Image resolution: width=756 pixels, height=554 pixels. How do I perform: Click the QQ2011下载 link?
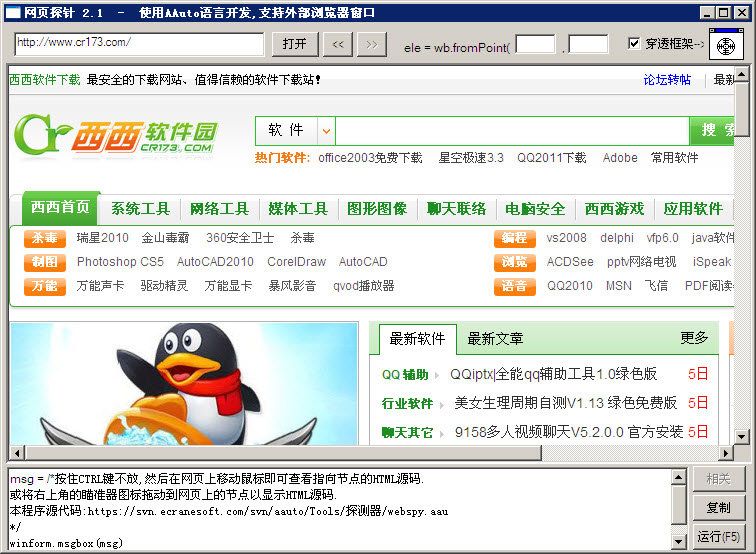pos(552,158)
